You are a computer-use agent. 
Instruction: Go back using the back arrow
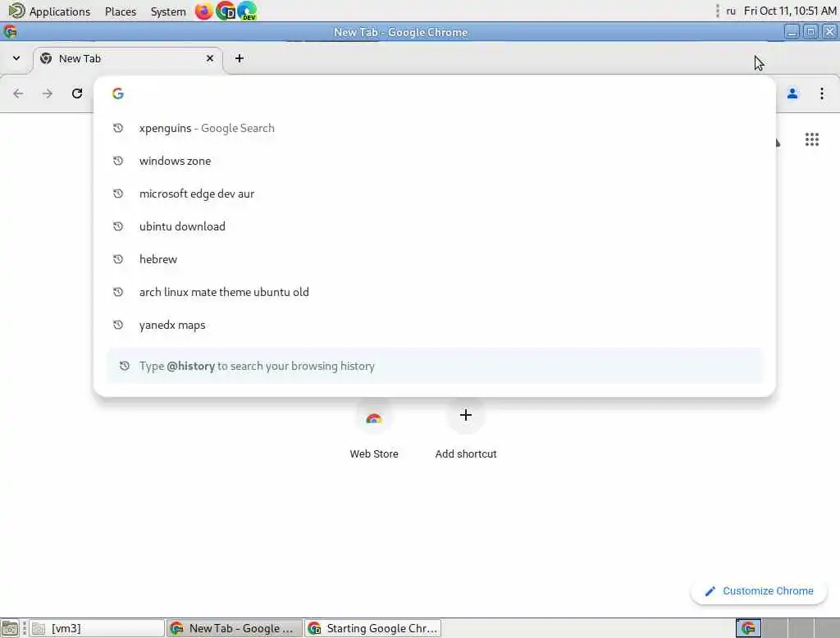18,93
